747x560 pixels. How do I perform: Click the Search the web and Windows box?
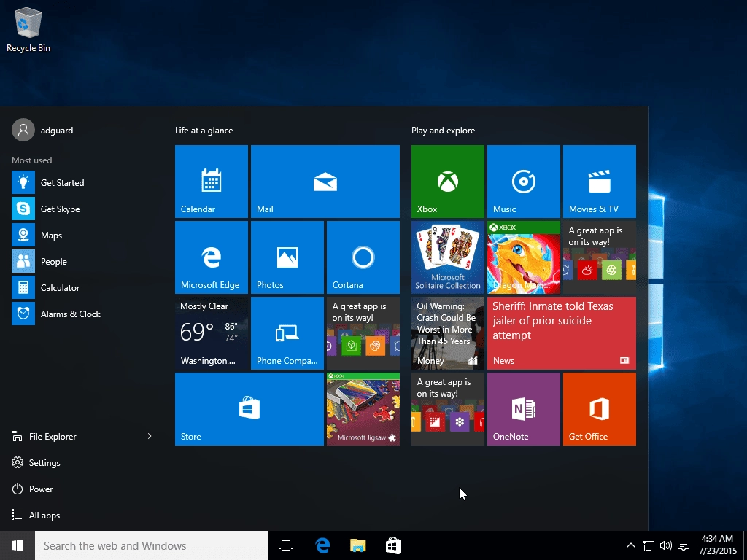152,545
